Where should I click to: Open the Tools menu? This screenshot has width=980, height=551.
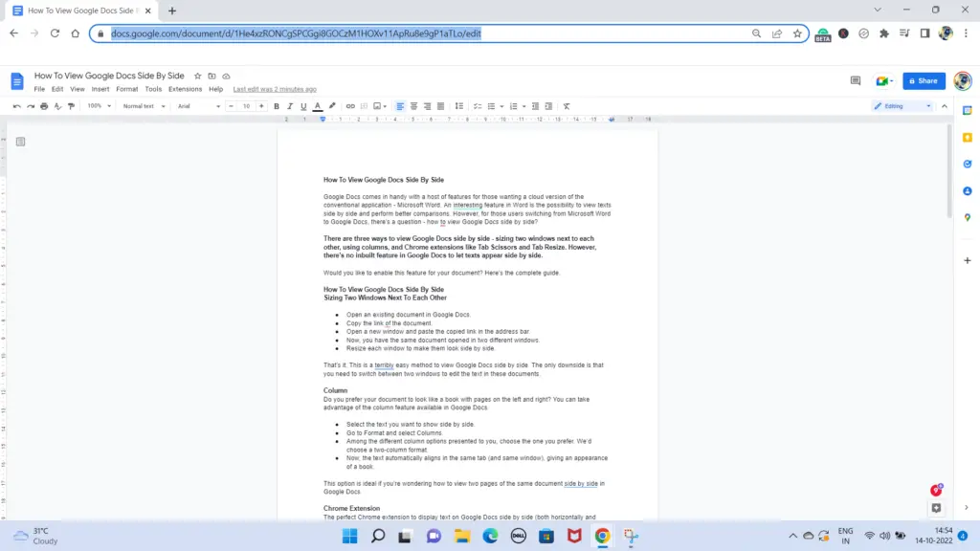153,89
